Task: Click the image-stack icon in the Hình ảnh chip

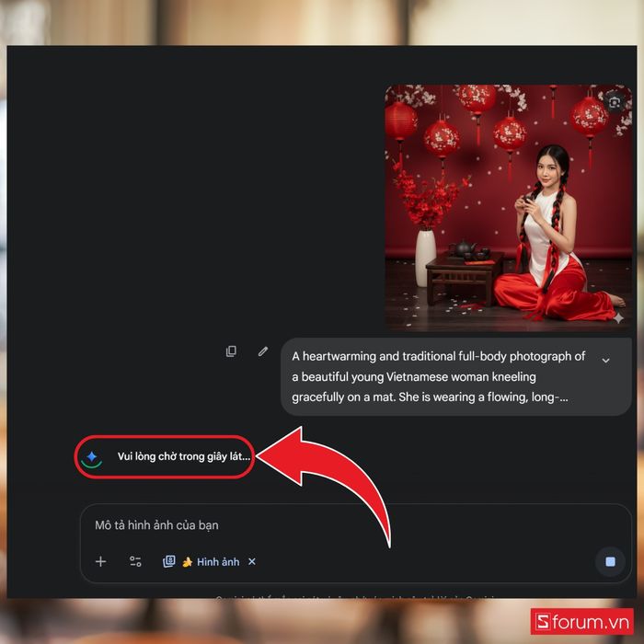Action: pyautogui.click(x=169, y=561)
